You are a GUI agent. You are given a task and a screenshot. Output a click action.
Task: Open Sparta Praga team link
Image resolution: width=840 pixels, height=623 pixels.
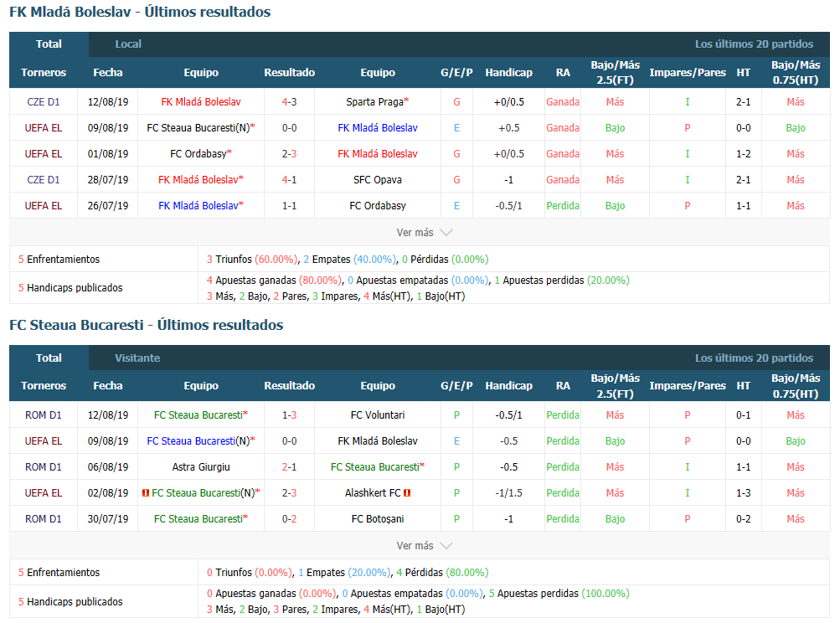pyautogui.click(x=377, y=102)
